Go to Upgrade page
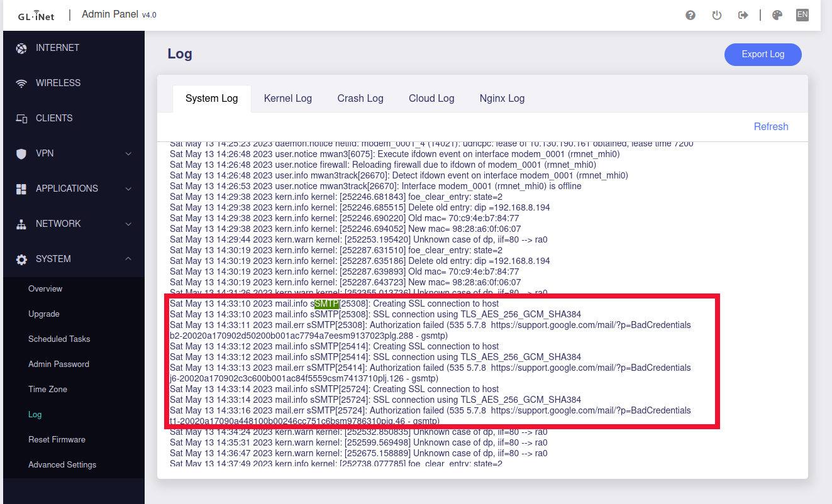 pos(44,314)
